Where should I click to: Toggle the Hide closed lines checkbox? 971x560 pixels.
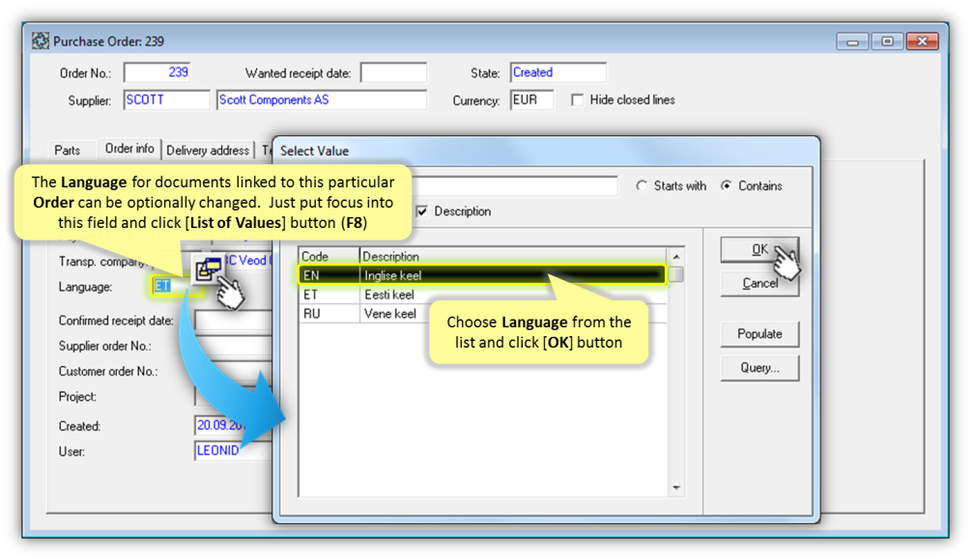click(577, 100)
